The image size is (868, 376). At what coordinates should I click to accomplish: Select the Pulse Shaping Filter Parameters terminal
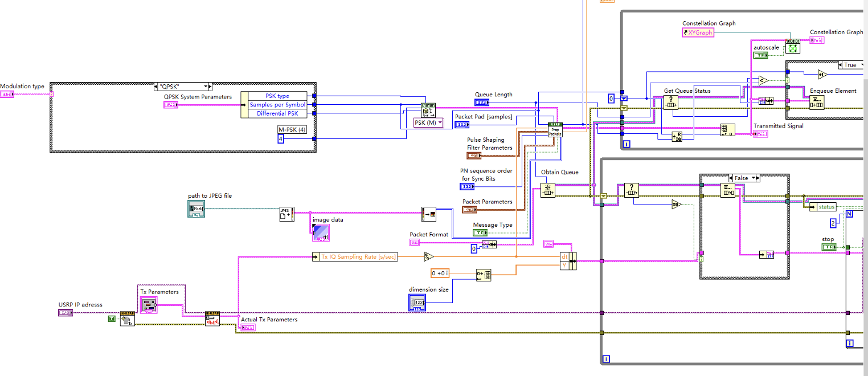pos(474,156)
